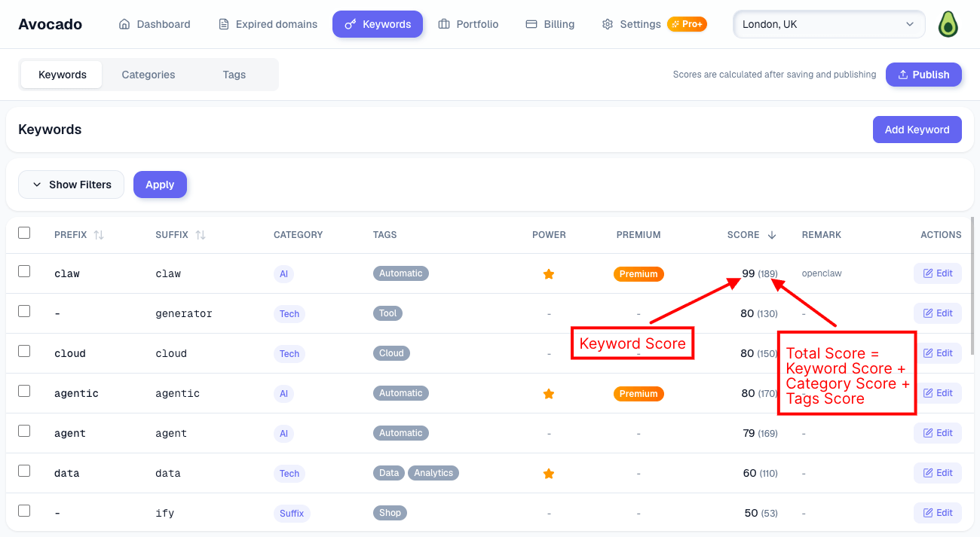Screen dimensions: 980x537
Task: Open the Dashboard page
Action: tap(155, 24)
